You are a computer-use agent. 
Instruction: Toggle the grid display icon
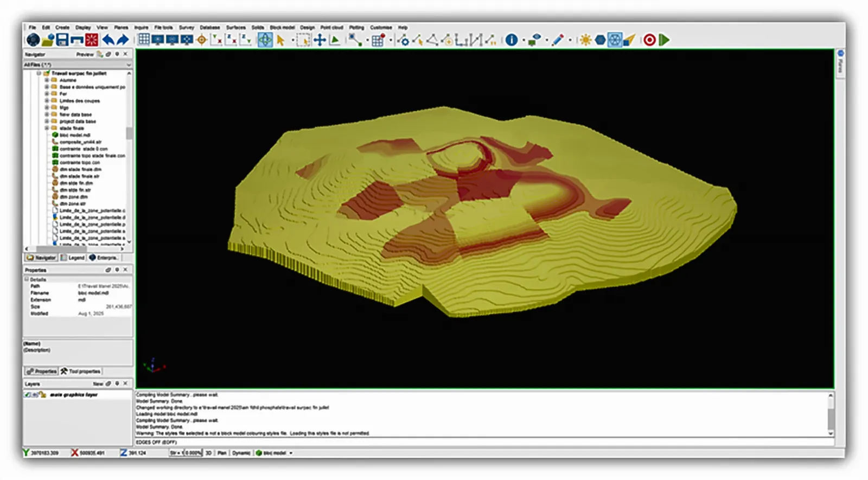(x=143, y=40)
